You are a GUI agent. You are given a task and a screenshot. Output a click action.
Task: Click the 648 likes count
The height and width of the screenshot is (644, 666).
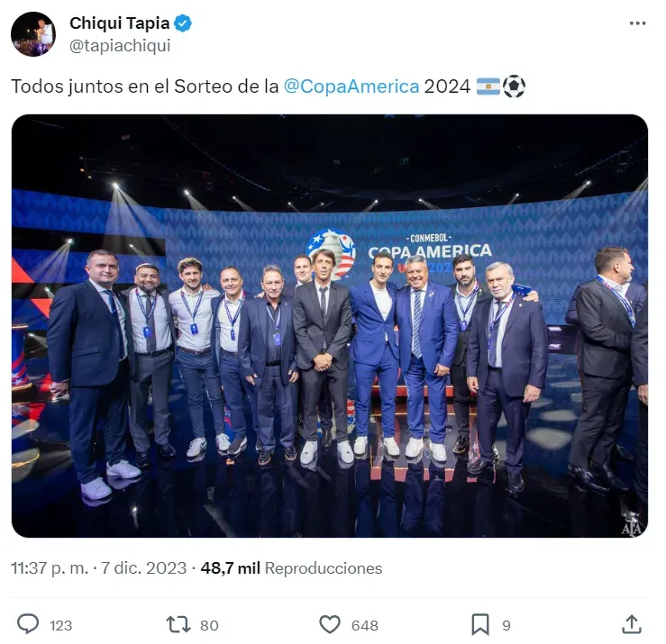364,625
